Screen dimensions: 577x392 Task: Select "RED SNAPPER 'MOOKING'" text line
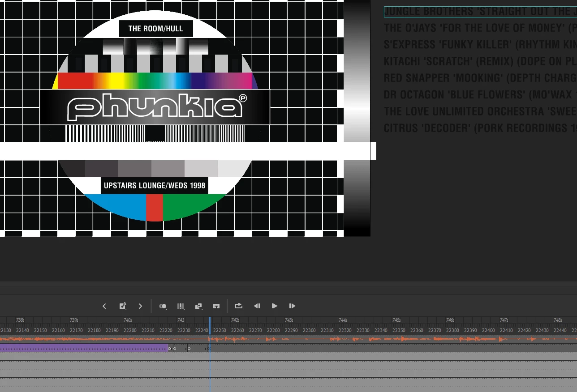coord(480,78)
